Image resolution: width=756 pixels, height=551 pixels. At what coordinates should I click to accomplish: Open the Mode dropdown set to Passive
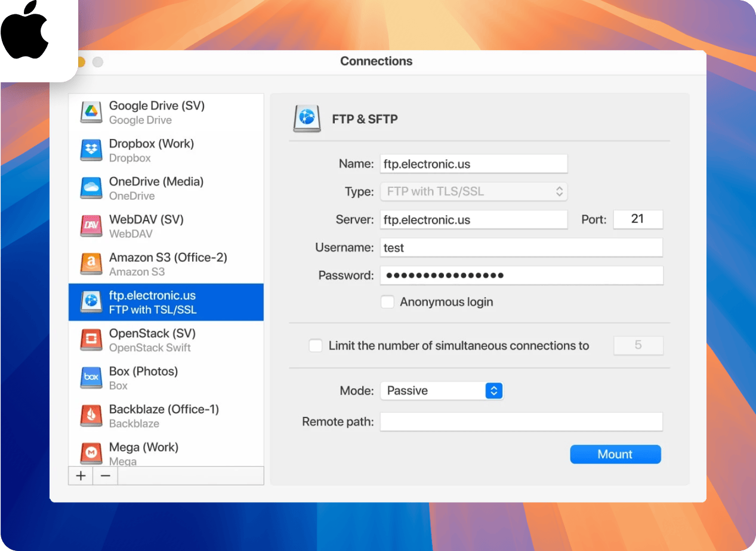(442, 391)
